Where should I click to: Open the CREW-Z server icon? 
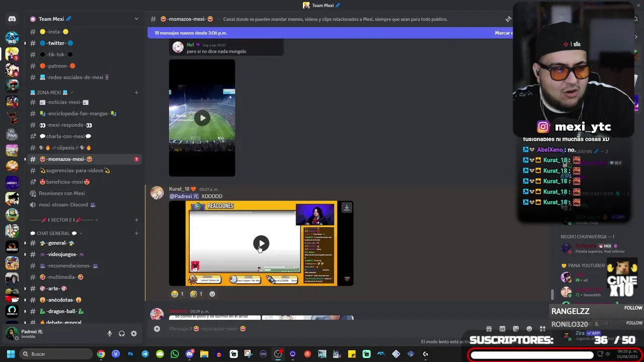12,150
